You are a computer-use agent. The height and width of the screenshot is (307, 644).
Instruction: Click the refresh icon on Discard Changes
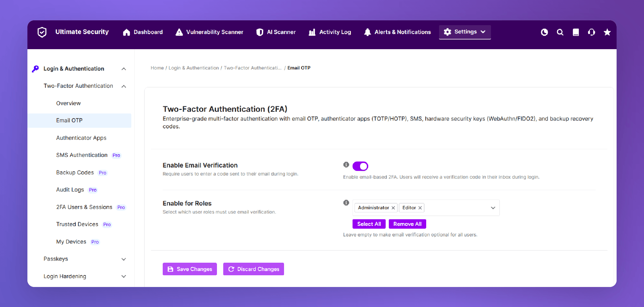point(231,269)
